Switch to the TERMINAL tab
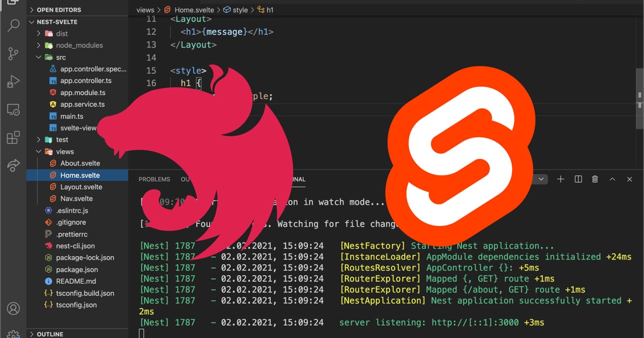 [x=292, y=179]
